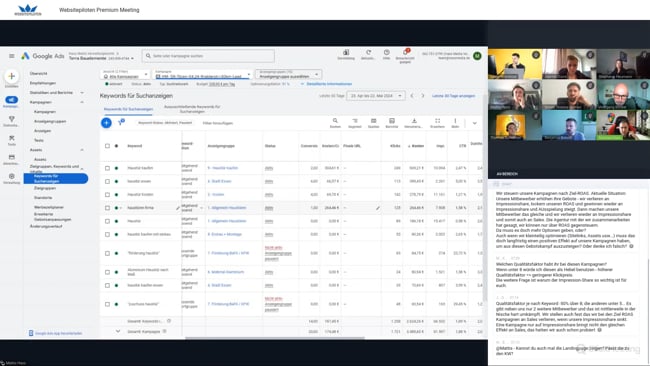Click Filter hinzufügen
The image size is (650, 366).
(218, 123)
